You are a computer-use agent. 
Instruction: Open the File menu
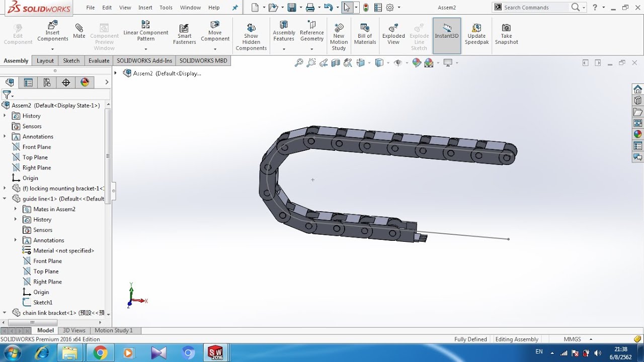(x=91, y=8)
